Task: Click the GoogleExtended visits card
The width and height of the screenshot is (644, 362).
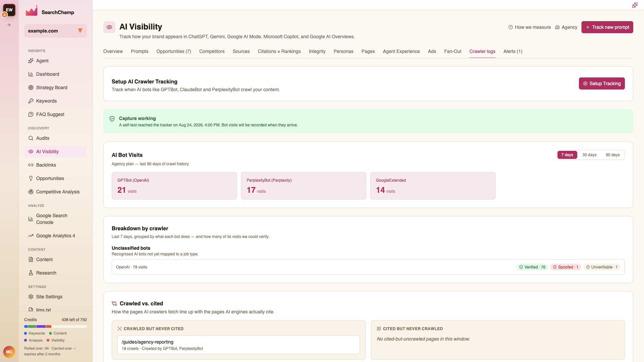Action: [433, 186]
